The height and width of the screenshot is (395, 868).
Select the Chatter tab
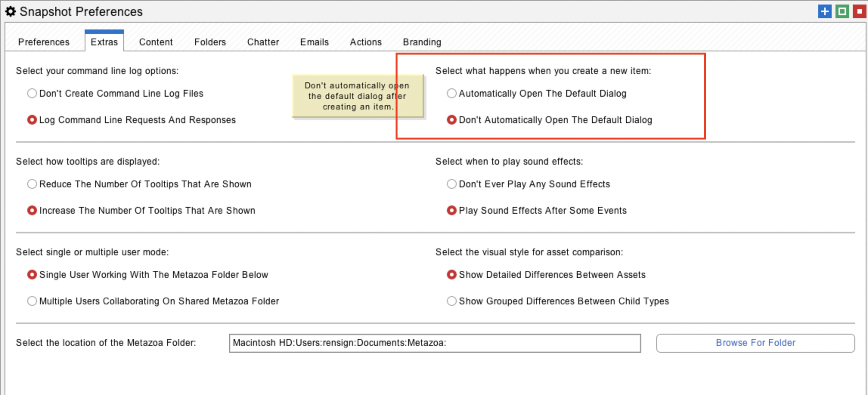[x=263, y=42]
